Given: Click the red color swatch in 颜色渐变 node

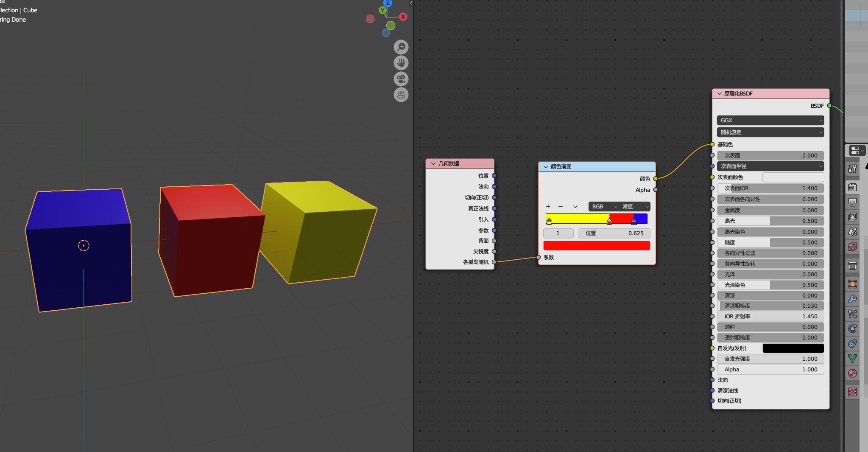Looking at the screenshot, I should (596, 246).
